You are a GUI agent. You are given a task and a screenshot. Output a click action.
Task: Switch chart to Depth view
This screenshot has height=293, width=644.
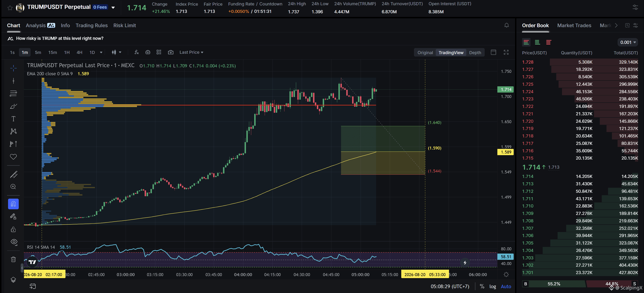(x=475, y=53)
